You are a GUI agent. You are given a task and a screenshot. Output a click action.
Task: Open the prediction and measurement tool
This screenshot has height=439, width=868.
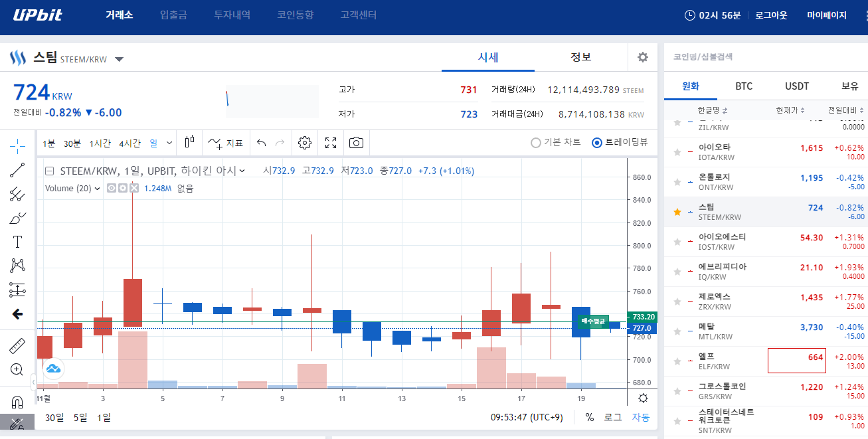(18, 290)
